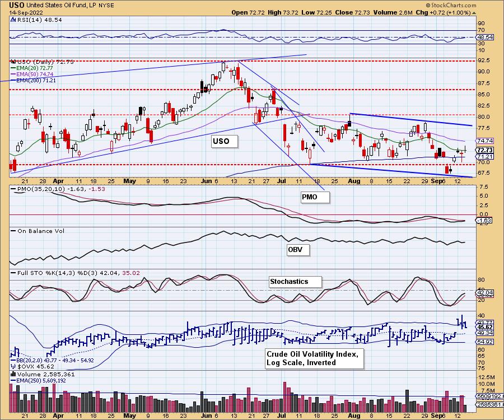Click the RSI(14) 48.54 legend label

[39, 20]
